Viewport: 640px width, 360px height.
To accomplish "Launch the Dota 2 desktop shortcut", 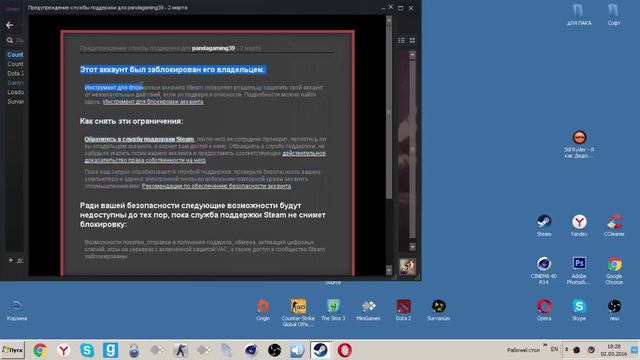I will tap(403, 310).
